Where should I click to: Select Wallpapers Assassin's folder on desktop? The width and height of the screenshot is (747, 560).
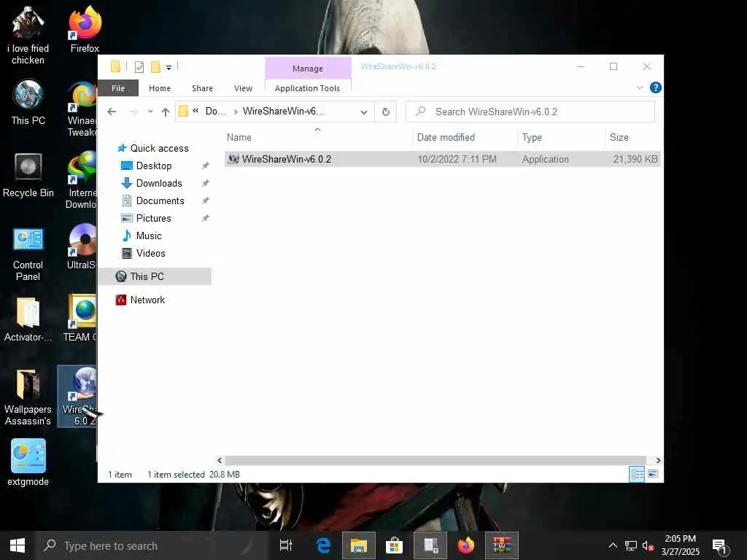click(28, 396)
